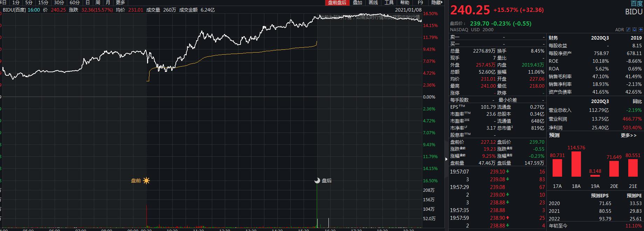The image size is (644, 231).
Task: Click the 2021 预测EPS value 80.55
Action: pos(605,211)
